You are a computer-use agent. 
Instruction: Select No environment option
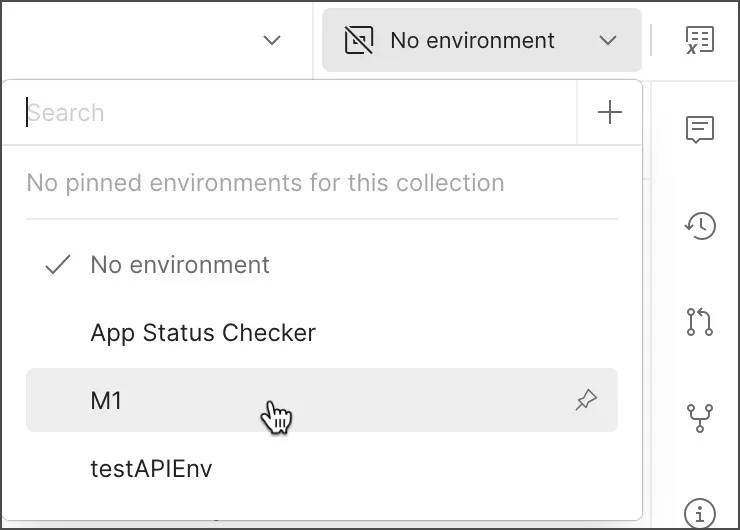pyautogui.click(x=321, y=264)
